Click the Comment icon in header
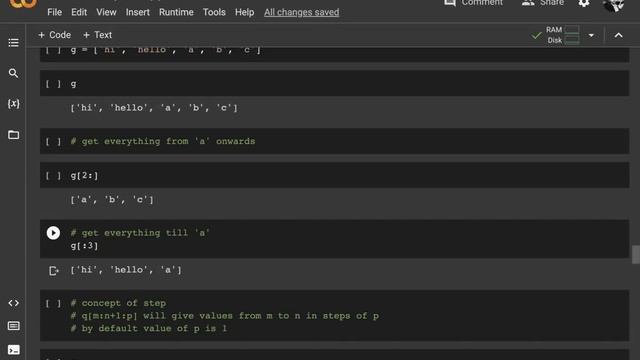 click(450, 3)
